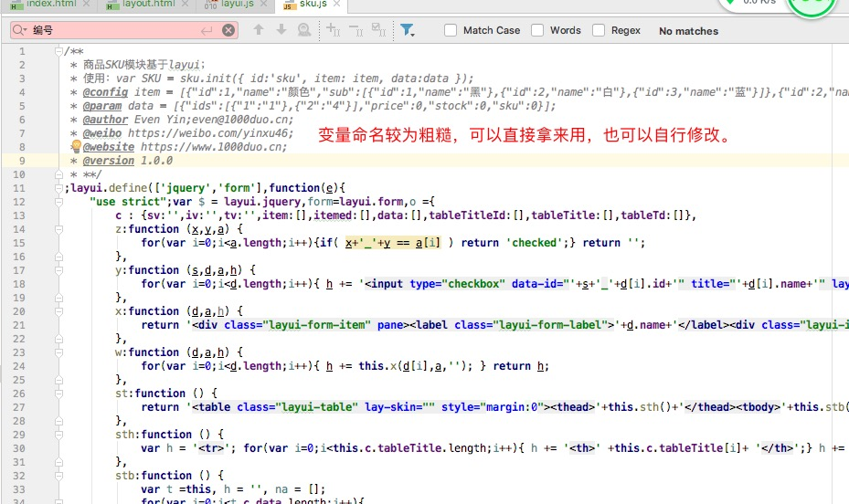Open the search filter funnel dropdown

pos(408,30)
